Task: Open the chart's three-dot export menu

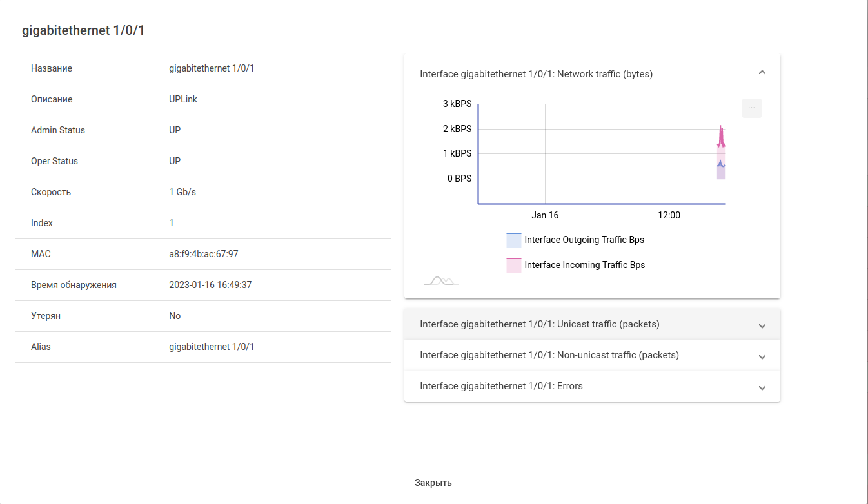Action: [x=751, y=108]
